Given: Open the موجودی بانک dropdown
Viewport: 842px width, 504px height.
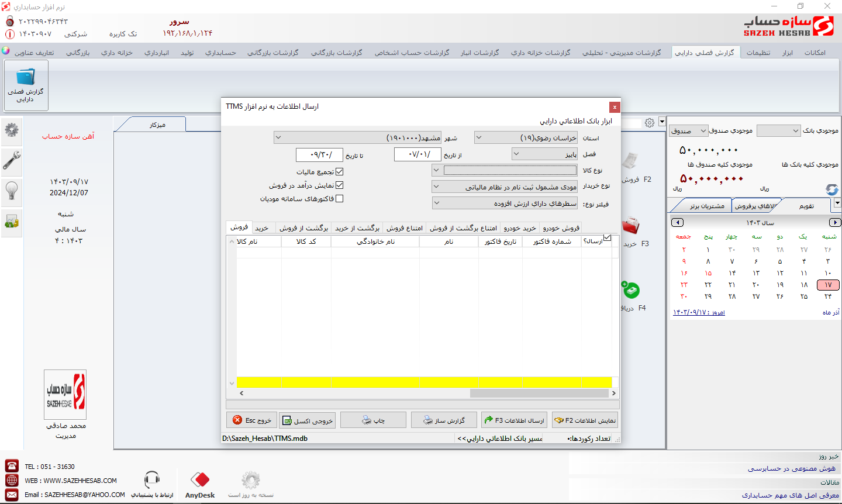Looking at the screenshot, I should pos(778,130).
